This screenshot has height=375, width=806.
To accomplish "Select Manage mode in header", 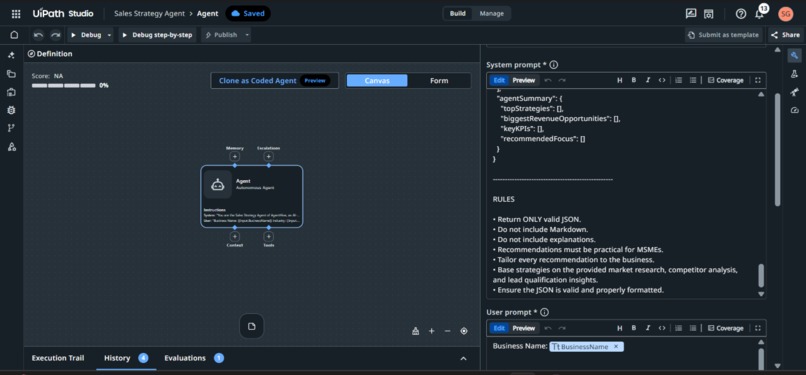I will click(x=492, y=14).
